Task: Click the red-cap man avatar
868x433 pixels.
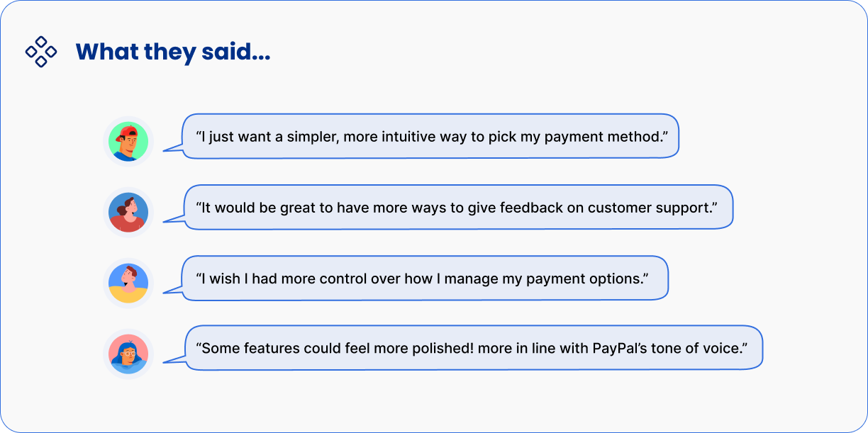Action: [x=128, y=142]
